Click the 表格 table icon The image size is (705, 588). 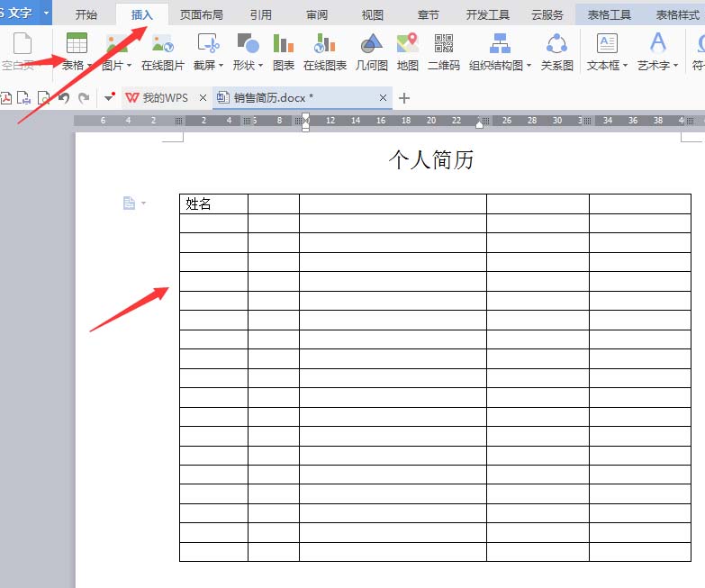point(77,43)
